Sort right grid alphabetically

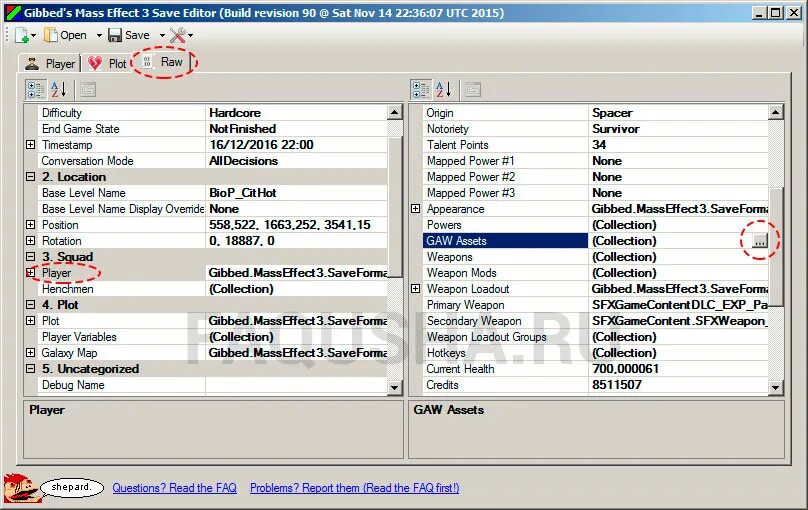point(444,90)
